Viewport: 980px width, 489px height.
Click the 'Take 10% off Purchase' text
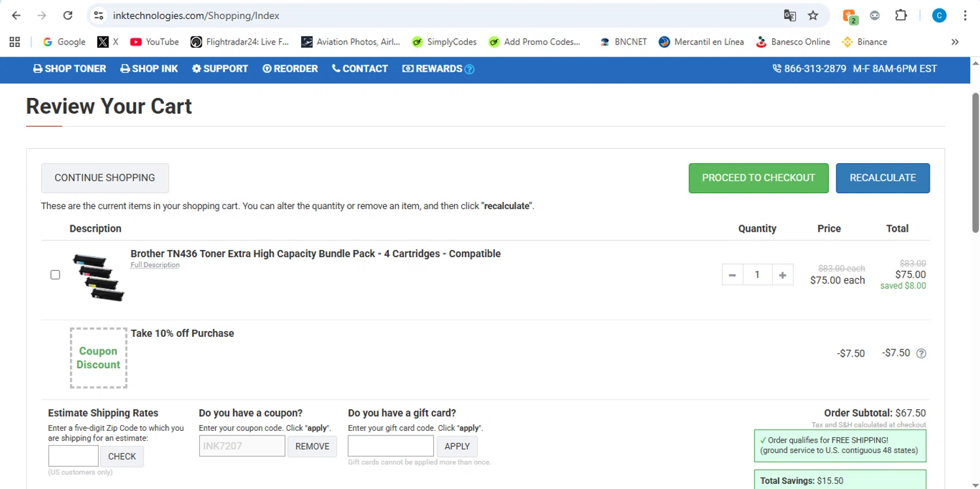coord(182,333)
